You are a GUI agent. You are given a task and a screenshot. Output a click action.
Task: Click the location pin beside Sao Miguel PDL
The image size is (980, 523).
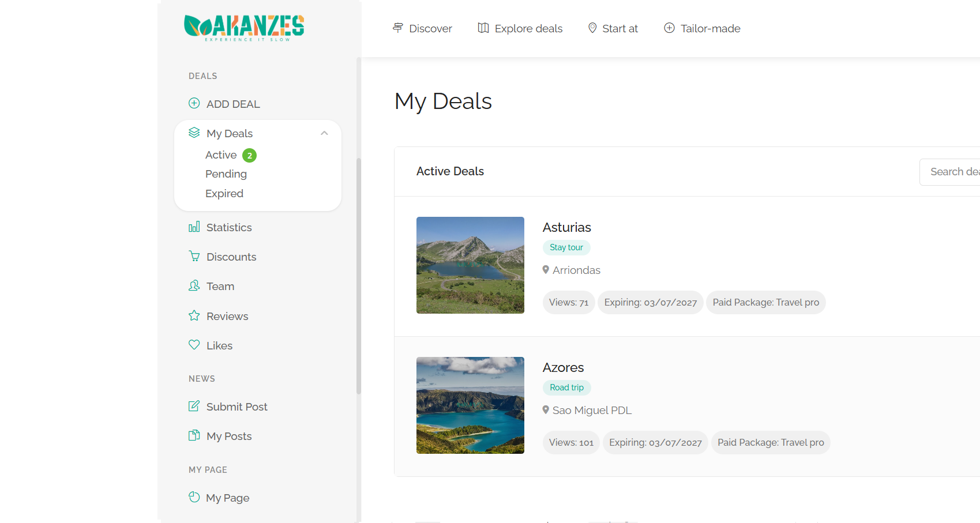[546, 409]
